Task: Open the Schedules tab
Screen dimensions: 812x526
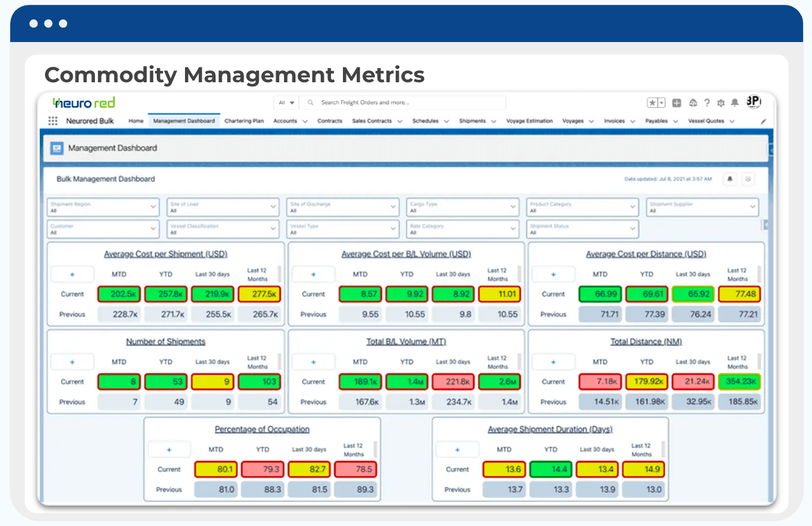Action: pyautogui.click(x=425, y=121)
